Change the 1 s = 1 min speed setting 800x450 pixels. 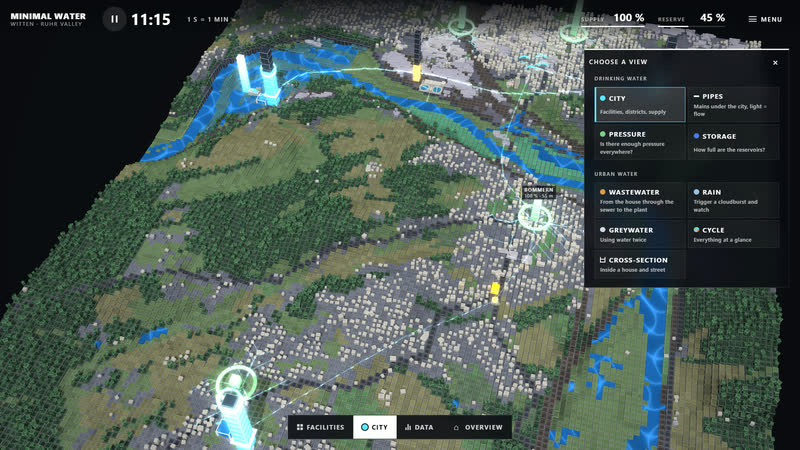click(210, 19)
